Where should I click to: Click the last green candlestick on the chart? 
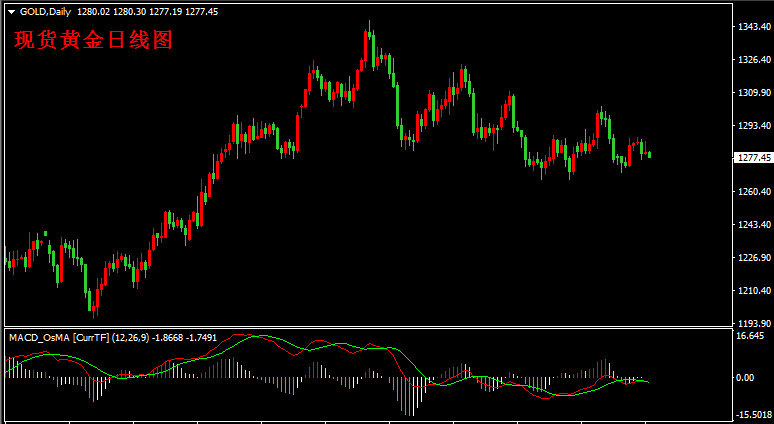(x=650, y=155)
